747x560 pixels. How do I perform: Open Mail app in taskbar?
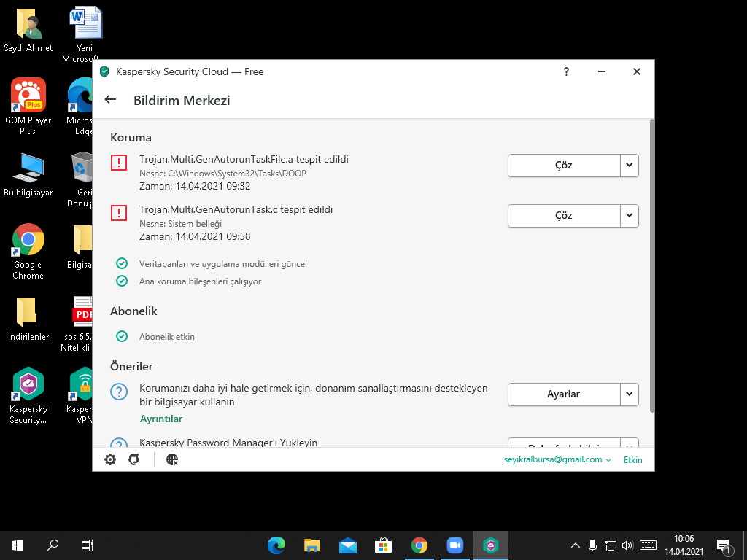(x=348, y=545)
